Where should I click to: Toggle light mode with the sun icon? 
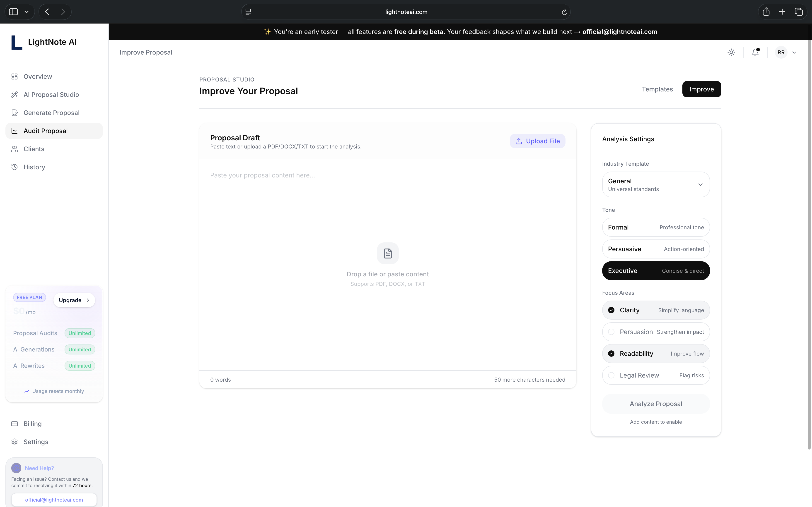coord(732,52)
